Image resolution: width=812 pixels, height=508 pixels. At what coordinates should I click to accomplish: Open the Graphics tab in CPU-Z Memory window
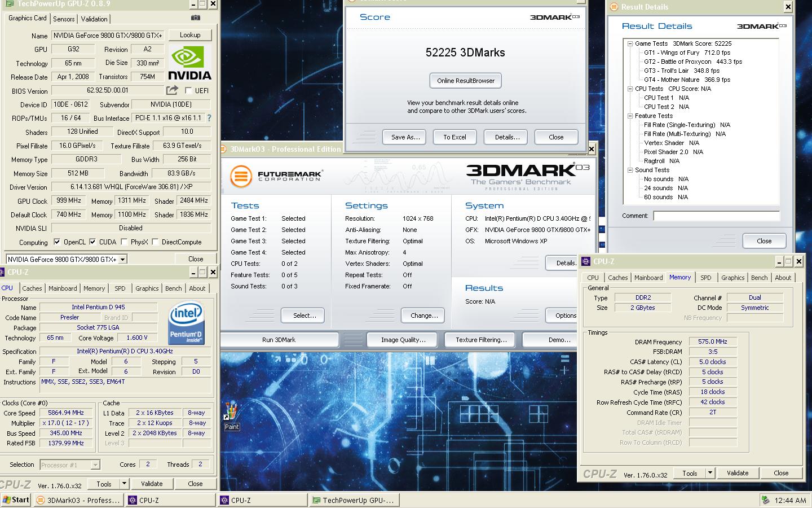732,278
